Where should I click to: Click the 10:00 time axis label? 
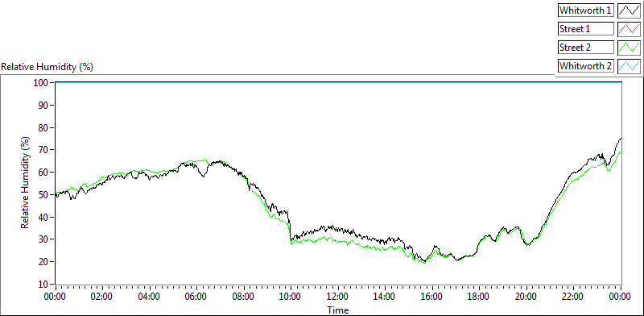click(291, 296)
